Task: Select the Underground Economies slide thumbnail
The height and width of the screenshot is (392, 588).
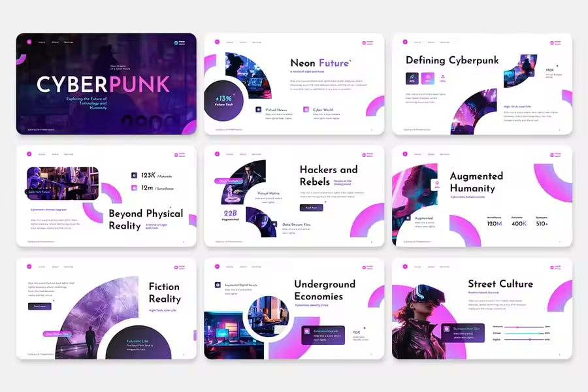Action: point(294,308)
